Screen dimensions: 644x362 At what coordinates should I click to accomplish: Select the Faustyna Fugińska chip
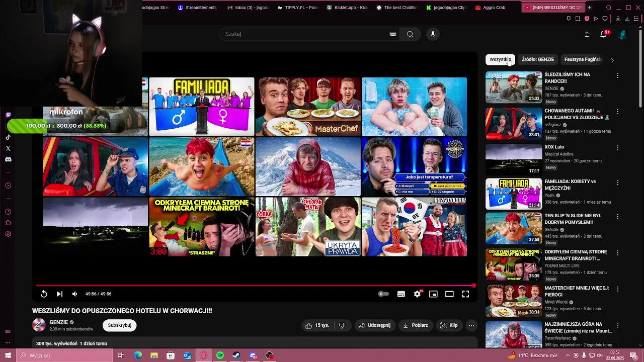(x=583, y=59)
